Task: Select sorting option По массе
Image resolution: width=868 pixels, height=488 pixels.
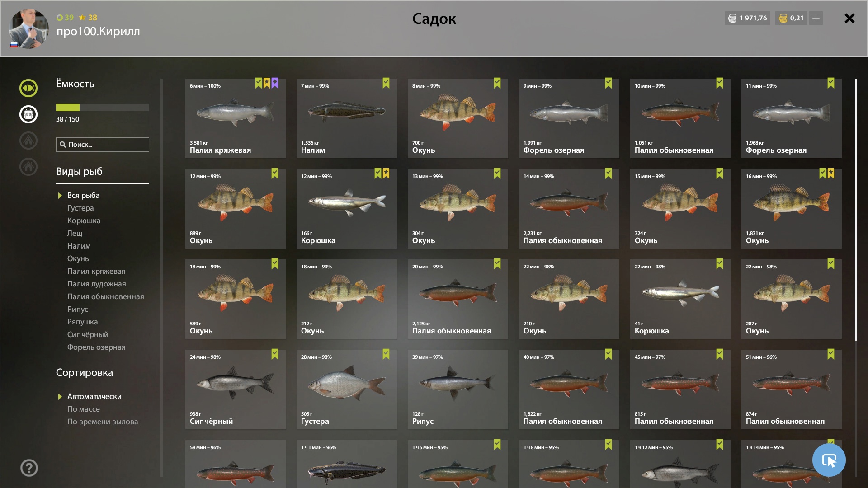Action: point(84,409)
